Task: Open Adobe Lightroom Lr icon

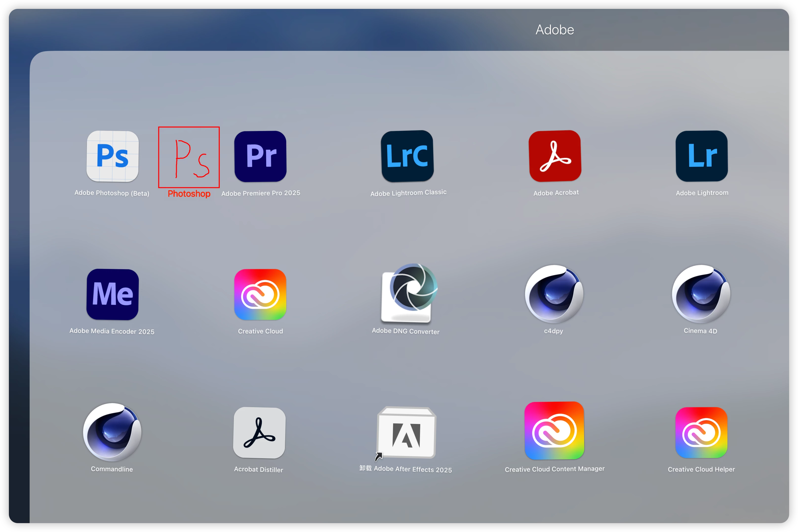Action: coord(702,156)
